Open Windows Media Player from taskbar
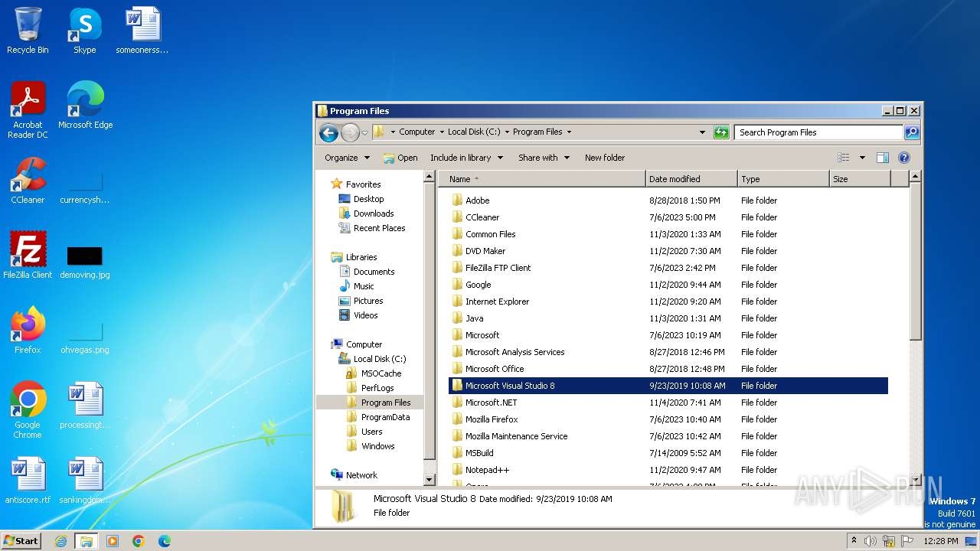The width and height of the screenshot is (980, 551). [113, 541]
